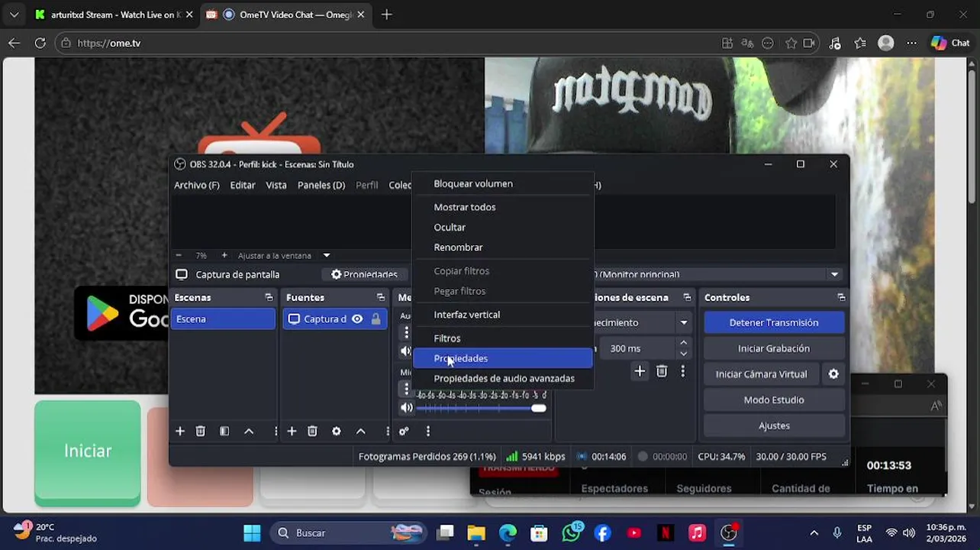The image size is (980, 550).
Task: Select Renombrar in the context menu
Action: (458, 247)
